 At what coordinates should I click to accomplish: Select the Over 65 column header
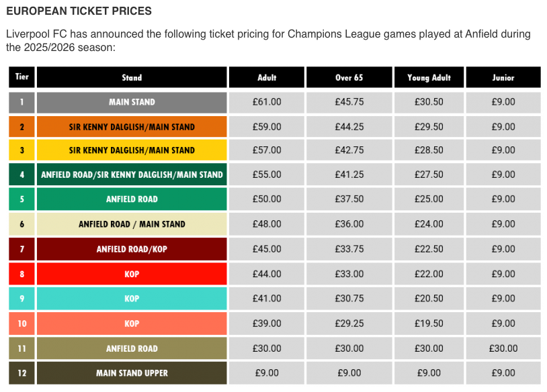349,77
